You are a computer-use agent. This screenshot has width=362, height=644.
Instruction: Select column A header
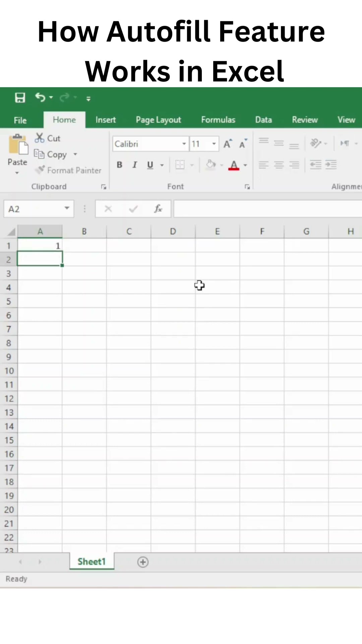pyautogui.click(x=40, y=231)
